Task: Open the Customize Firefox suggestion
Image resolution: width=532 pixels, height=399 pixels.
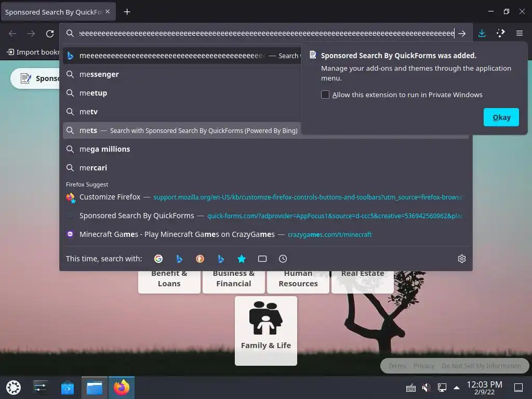Action: 265,197
